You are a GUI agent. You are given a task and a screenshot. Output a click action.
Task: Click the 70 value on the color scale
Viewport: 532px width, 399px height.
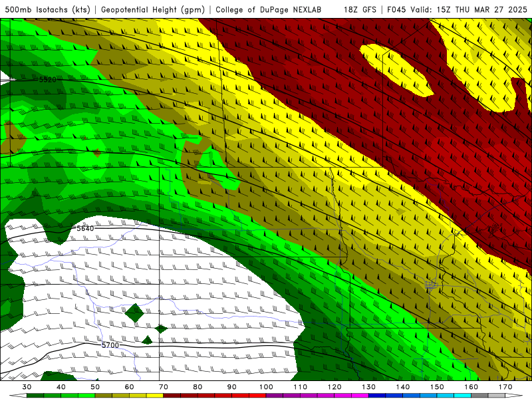164,387
